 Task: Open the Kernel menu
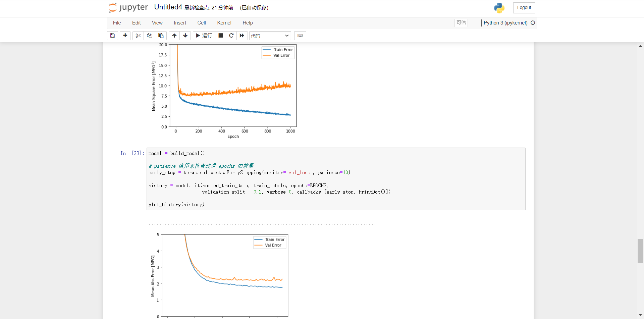224,23
